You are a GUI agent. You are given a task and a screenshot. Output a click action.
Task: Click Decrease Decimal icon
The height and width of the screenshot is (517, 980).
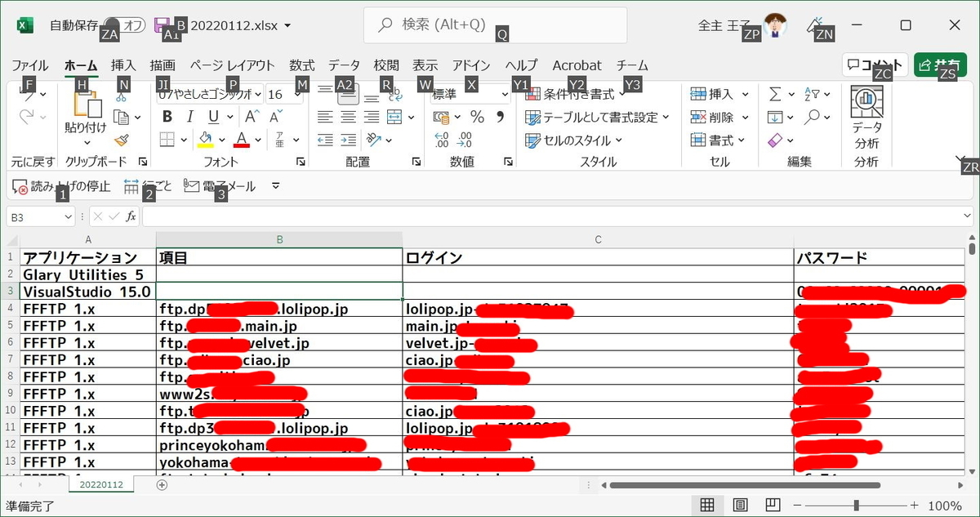coord(465,140)
